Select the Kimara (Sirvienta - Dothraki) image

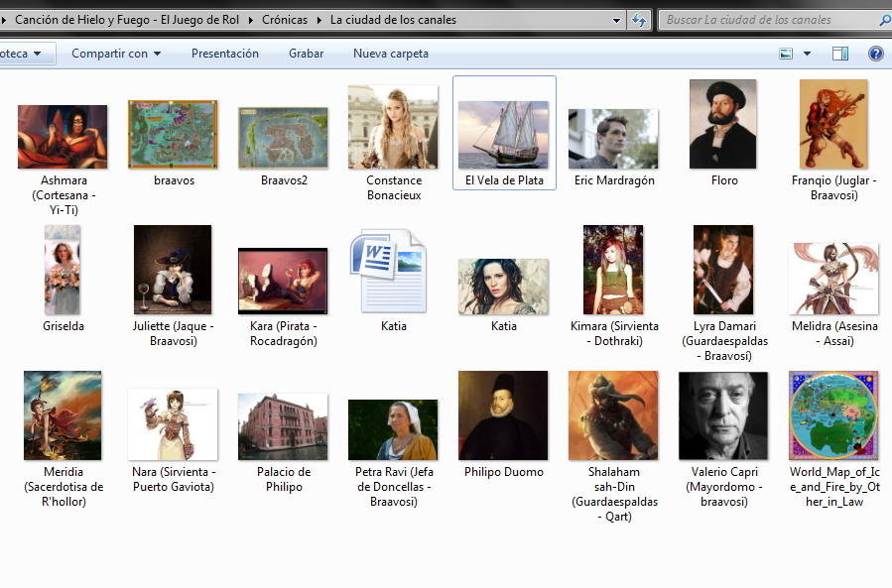[x=613, y=270]
